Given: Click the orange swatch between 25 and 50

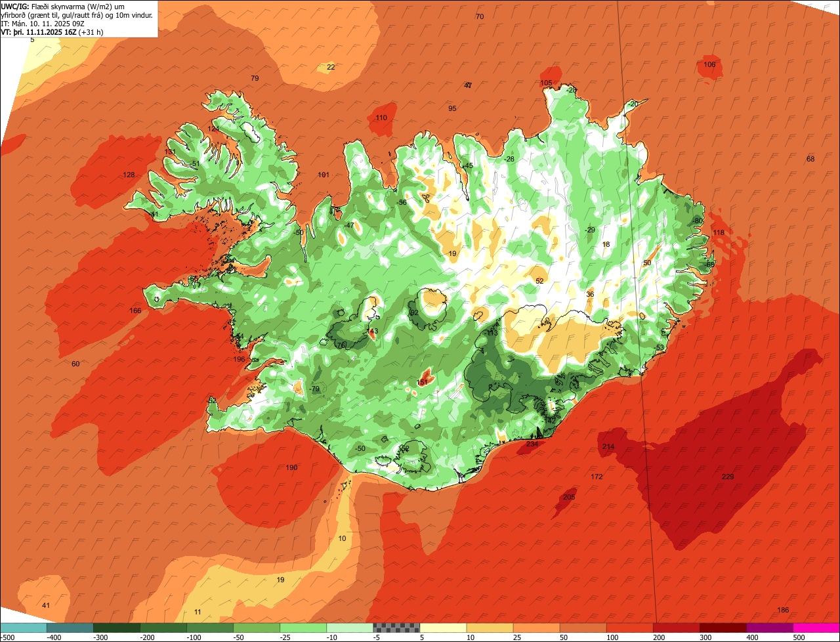Looking at the screenshot, I should click(537, 628).
